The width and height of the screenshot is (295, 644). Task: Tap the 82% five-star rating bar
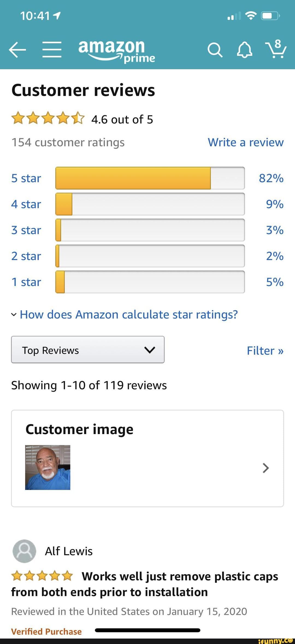pos(150,178)
